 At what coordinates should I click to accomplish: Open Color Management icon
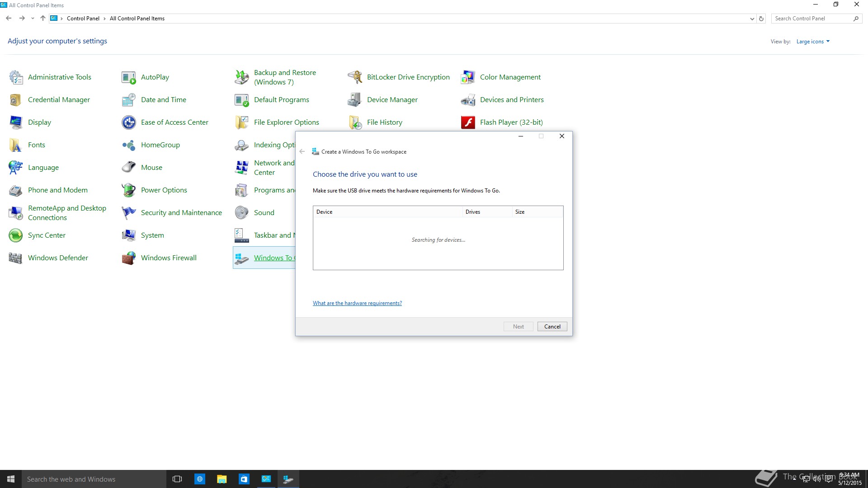coord(468,77)
